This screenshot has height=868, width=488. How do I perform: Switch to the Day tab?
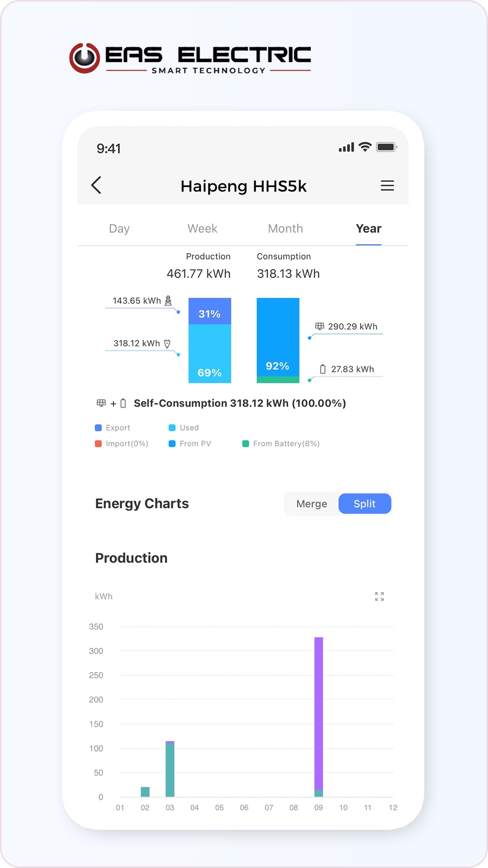(x=120, y=228)
